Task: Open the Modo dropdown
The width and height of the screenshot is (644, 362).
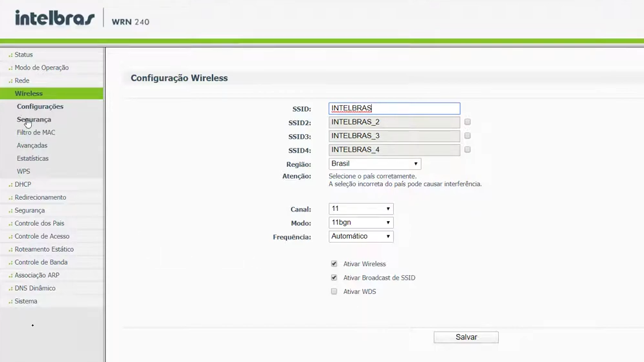Action: pos(361,223)
